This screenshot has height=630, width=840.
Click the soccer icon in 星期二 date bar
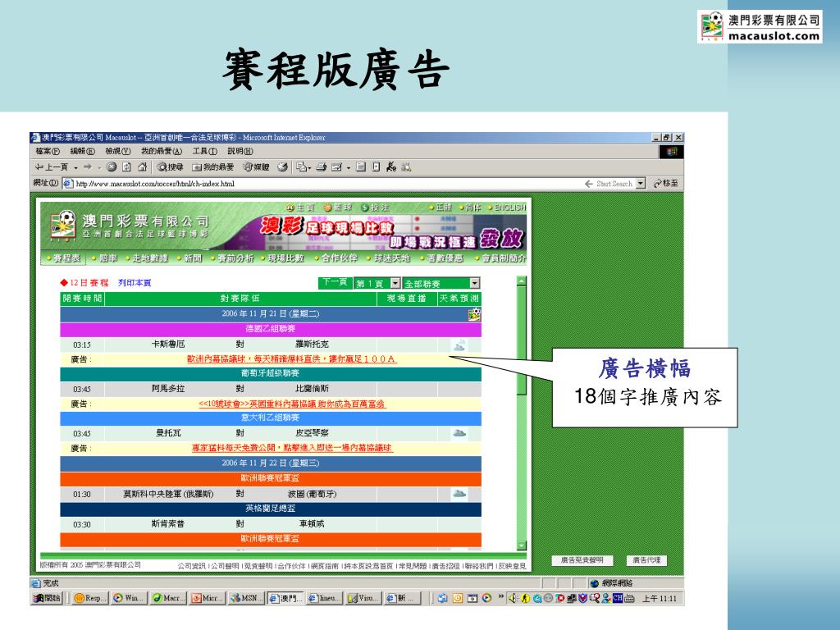point(473,314)
